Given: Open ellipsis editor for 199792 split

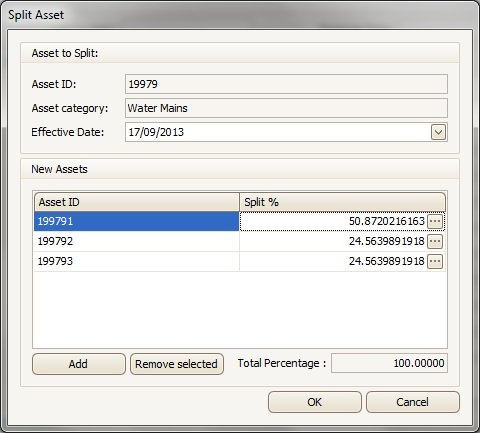Looking at the screenshot, I should [435, 241].
